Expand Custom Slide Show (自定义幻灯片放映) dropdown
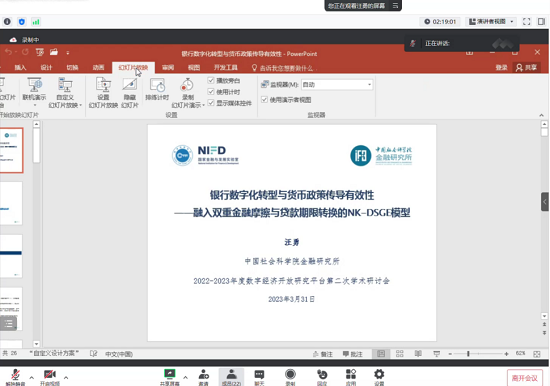The image size is (550, 386). coord(81,105)
